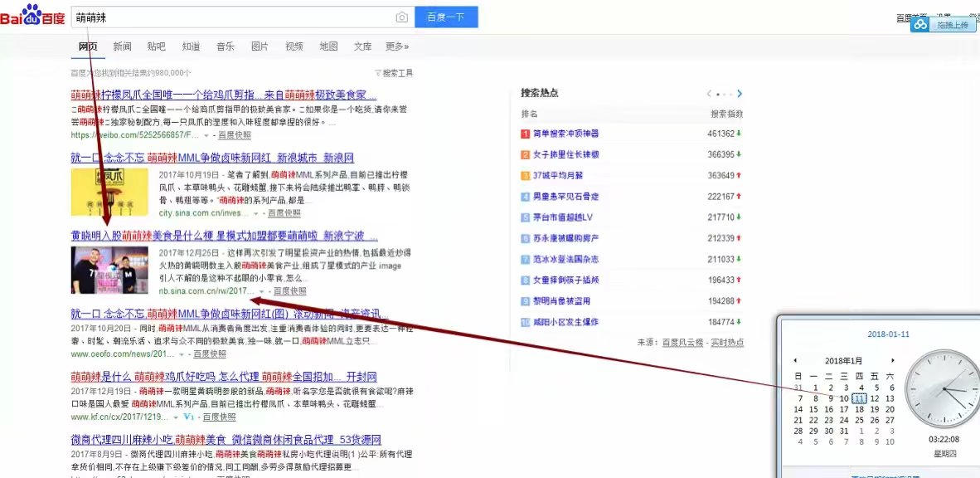Click the V1 verification badge under 开封网 result
This screenshot has width=980, height=478.
[190, 417]
